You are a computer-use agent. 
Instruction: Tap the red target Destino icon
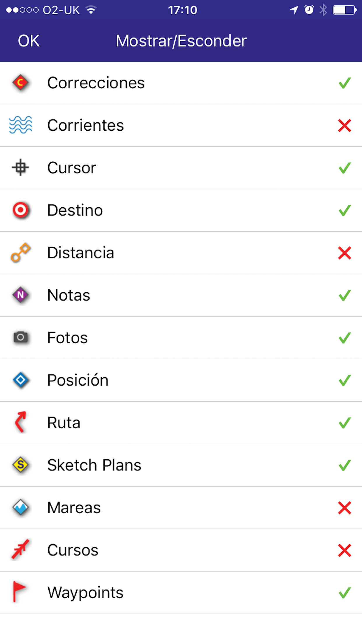point(20,210)
